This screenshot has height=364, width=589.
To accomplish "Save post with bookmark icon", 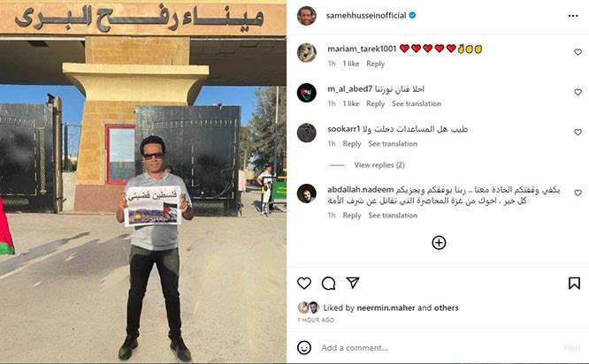I will pos(574,284).
